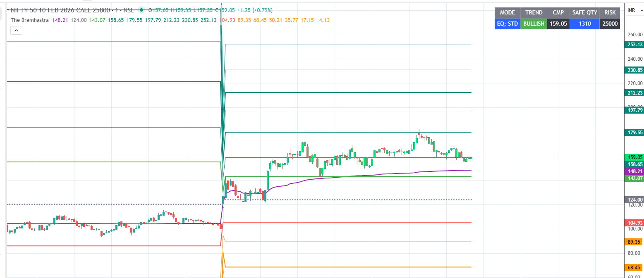Select the 179.55 price axis label
This screenshot has width=644, height=278.
635,133
